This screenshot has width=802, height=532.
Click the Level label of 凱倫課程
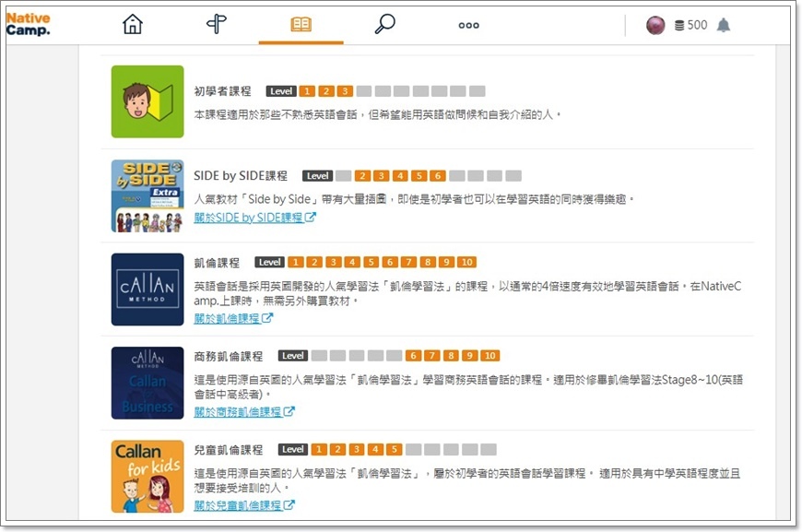[269, 263]
